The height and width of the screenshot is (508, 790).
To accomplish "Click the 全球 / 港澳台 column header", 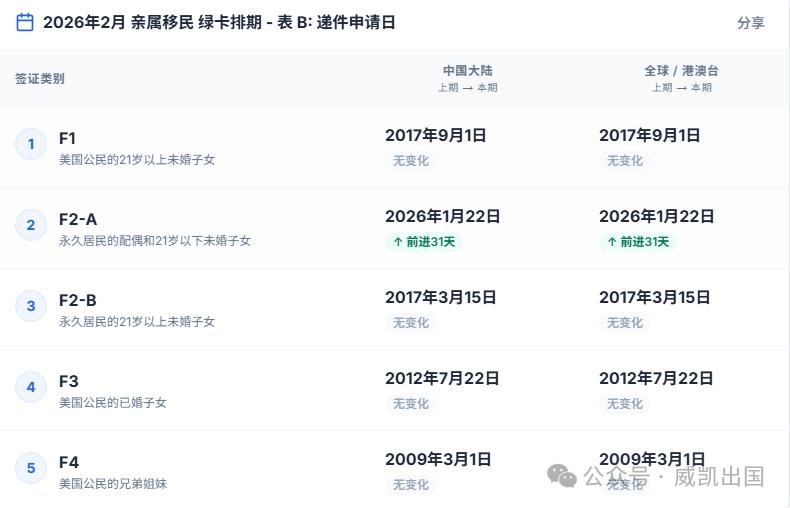I will [x=681, y=71].
